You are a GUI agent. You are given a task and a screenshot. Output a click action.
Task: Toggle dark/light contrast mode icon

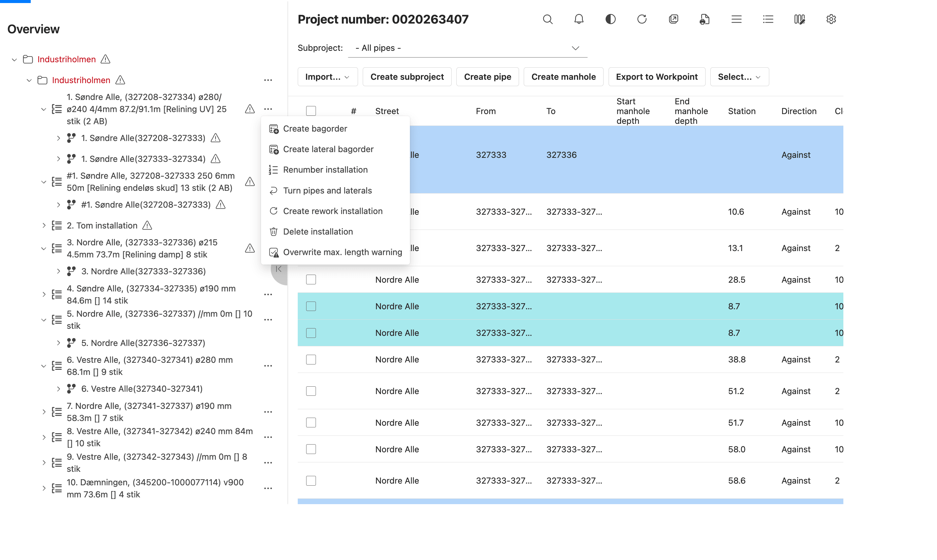pyautogui.click(x=610, y=19)
